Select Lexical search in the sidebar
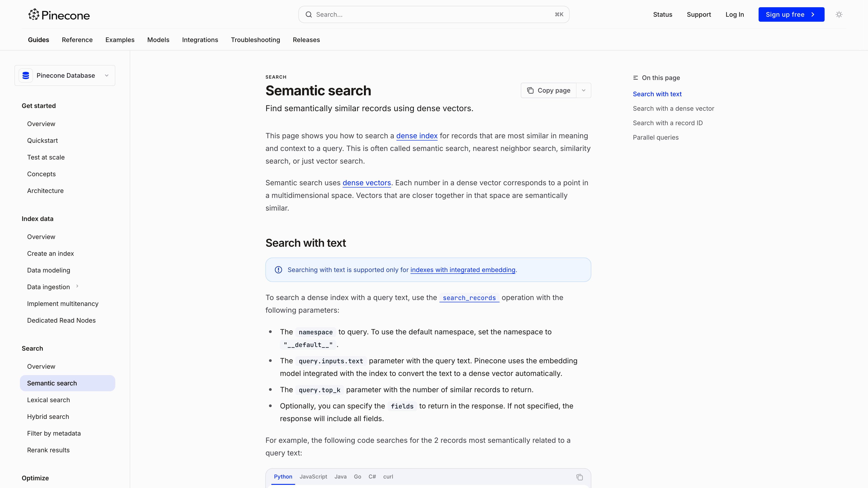868x488 pixels. (49, 400)
